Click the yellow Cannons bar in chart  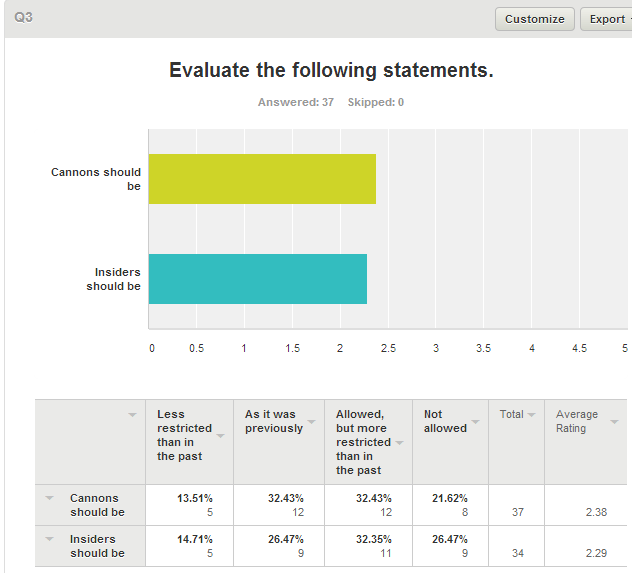[x=262, y=179]
